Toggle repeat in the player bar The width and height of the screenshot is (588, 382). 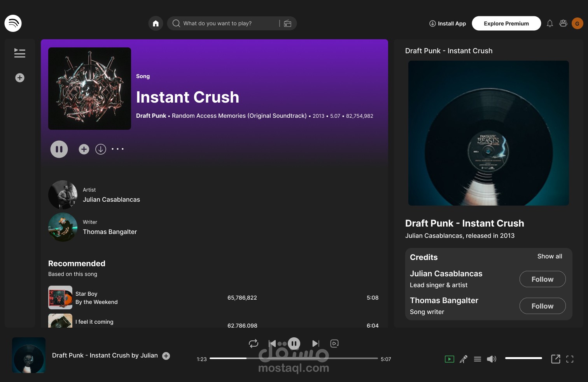click(254, 344)
